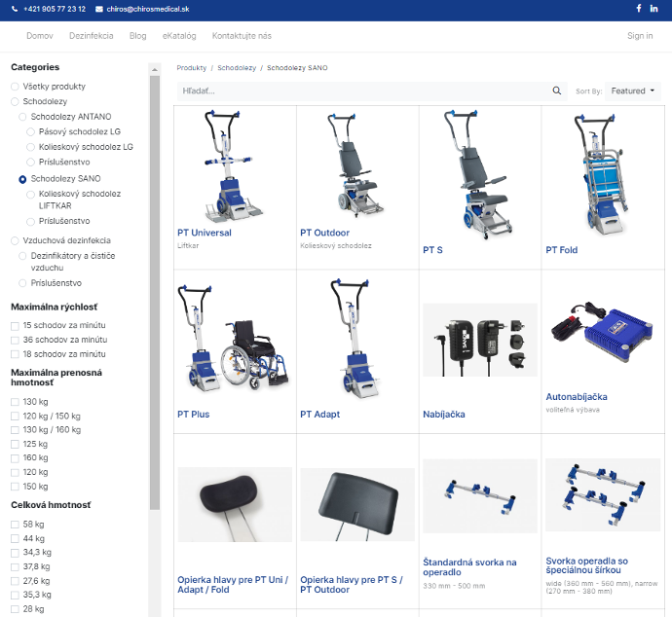Viewport: 672px width, 617px height.
Task: Open the PT Adapt product image
Action: [357, 339]
